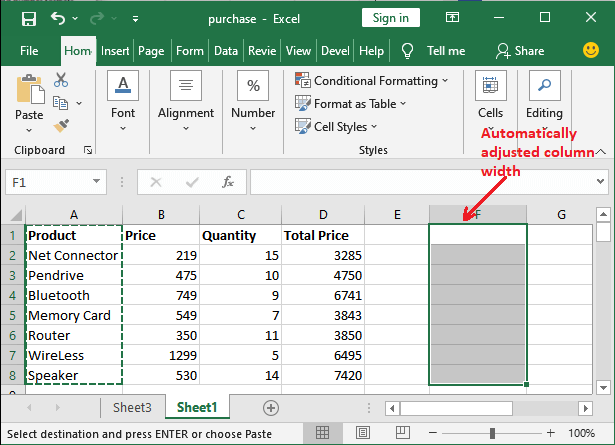
Task: Click the Save icon in title bar
Action: click(x=28, y=18)
